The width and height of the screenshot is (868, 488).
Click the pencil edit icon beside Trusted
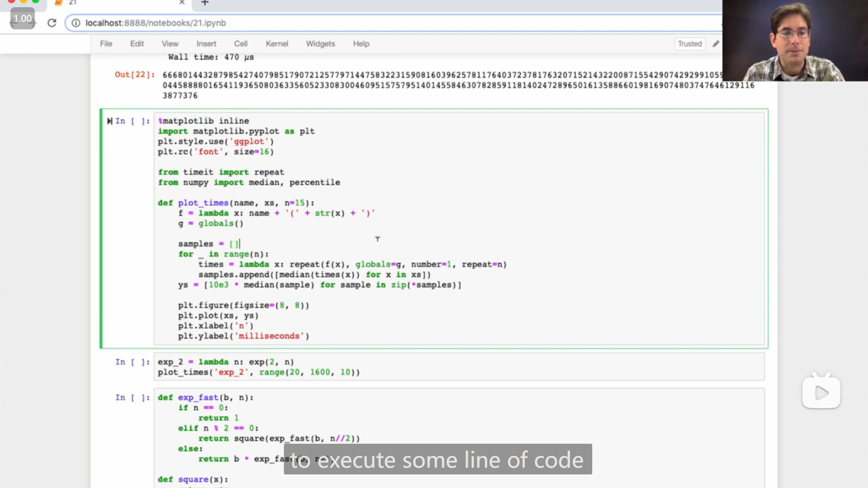click(716, 44)
